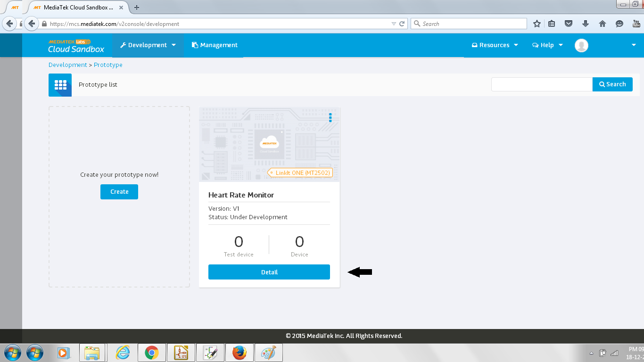This screenshot has height=362, width=644.
Task: Click the padlock site identity icon
Action: pyautogui.click(x=44, y=24)
